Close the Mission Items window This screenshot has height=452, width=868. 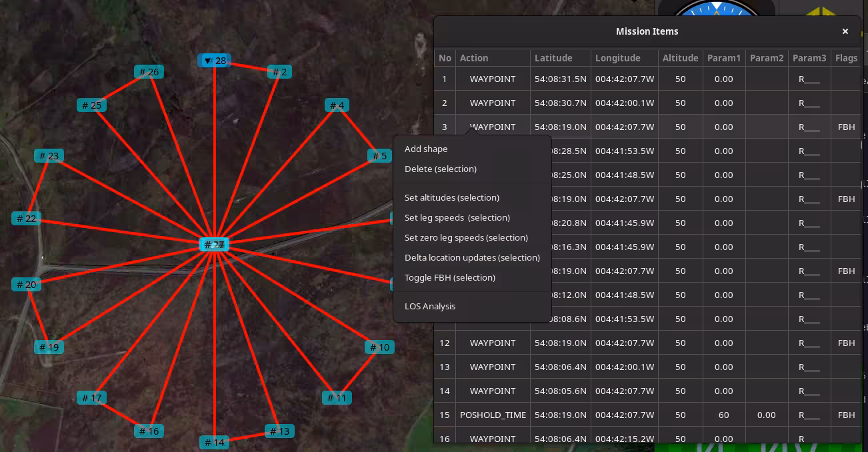pyautogui.click(x=845, y=31)
